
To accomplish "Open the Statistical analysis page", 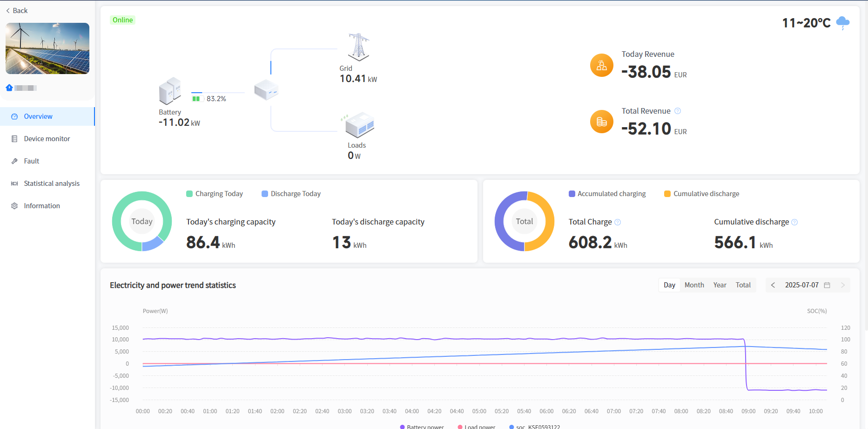I will coord(52,184).
